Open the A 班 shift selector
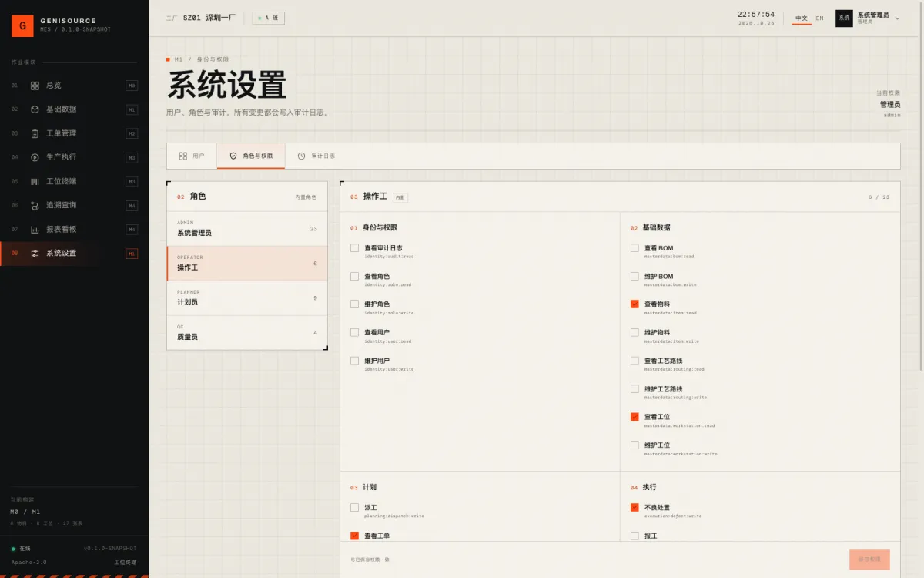The height and width of the screenshot is (578, 924). point(268,18)
